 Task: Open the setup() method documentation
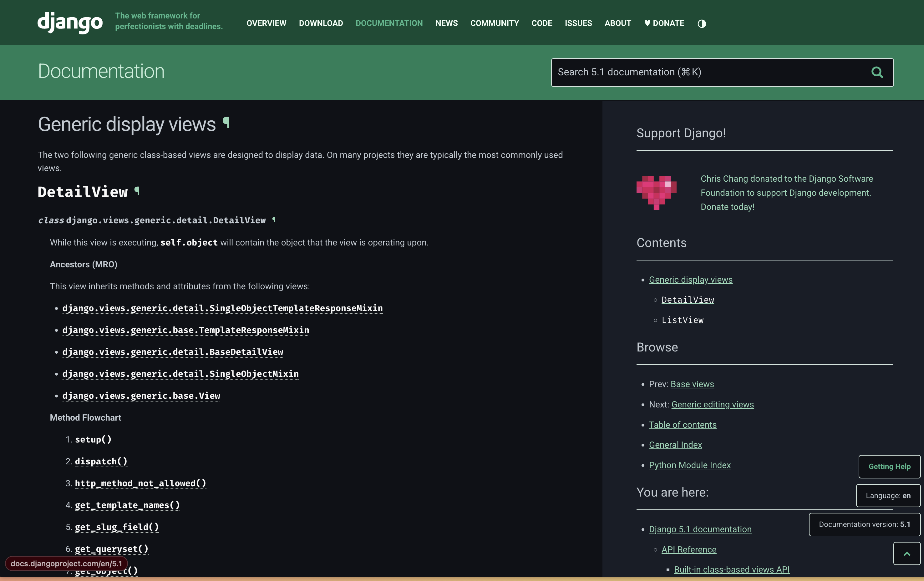93,439
